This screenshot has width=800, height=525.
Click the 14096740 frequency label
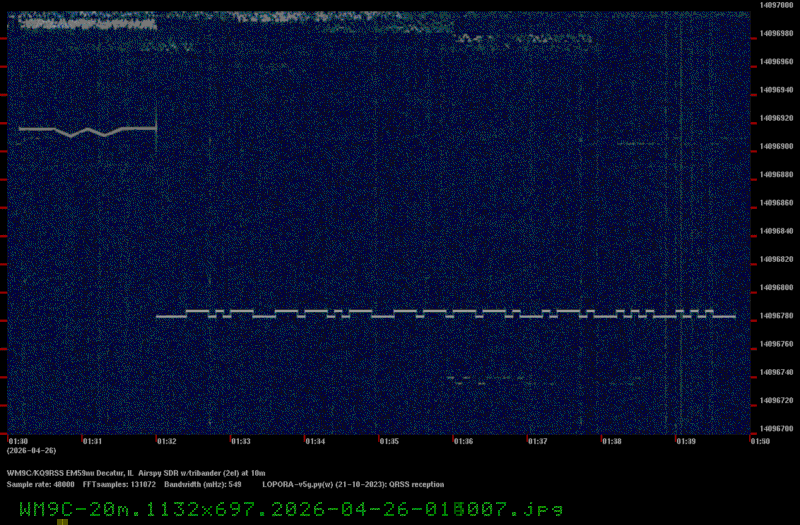point(777,372)
